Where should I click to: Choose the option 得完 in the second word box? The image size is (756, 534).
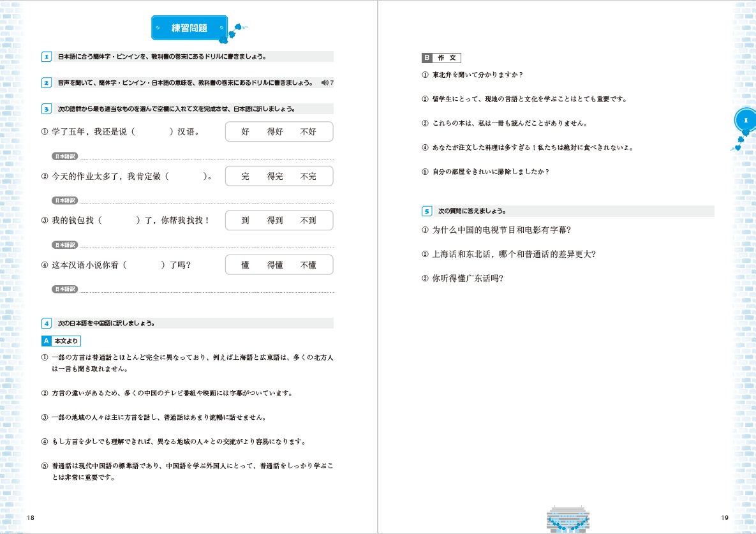click(x=275, y=177)
